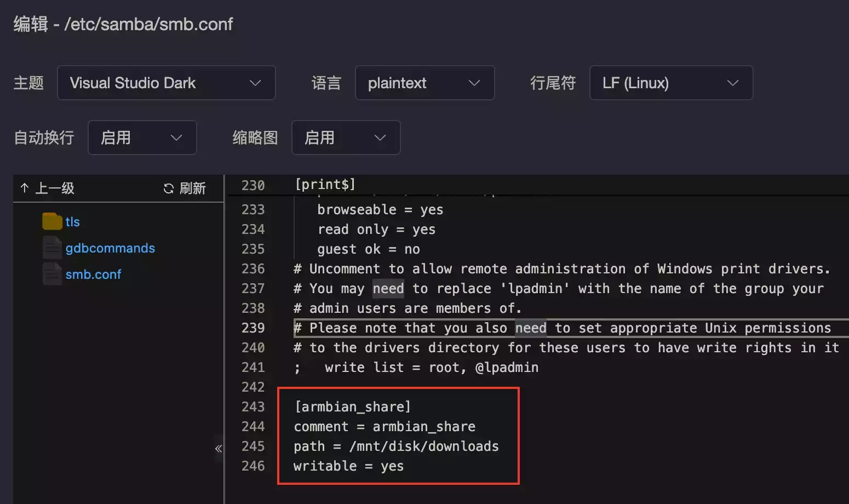Open the theme dropdown Visual Studio Dark
This screenshot has height=504, width=849.
click(166, 83)
